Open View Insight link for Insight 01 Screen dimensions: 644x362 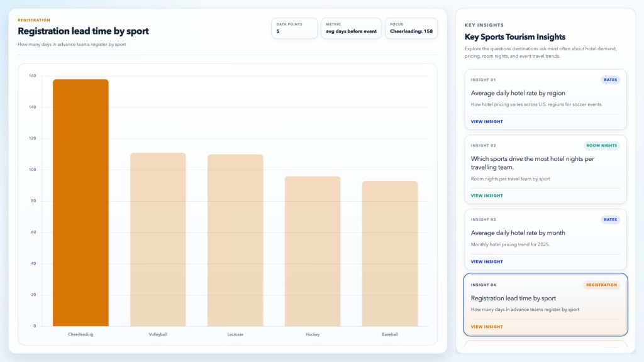coord(487,121)
